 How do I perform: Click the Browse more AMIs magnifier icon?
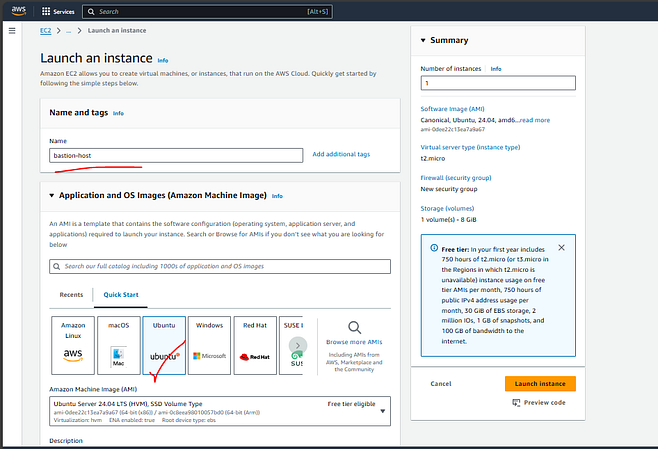point(354,327)
